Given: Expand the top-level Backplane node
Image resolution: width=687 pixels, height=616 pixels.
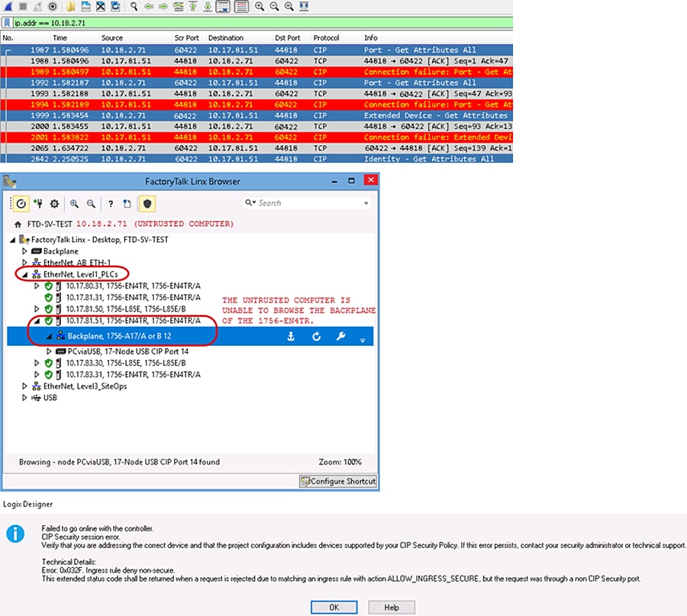Looking at the screenshot, I should (x=25, y=251).
